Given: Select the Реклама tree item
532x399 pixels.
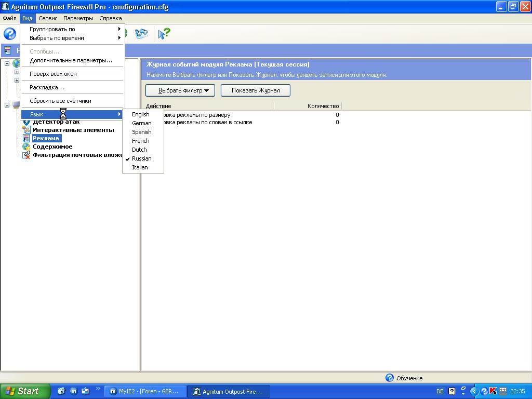Looking at the screenshot, I should 46,138.
